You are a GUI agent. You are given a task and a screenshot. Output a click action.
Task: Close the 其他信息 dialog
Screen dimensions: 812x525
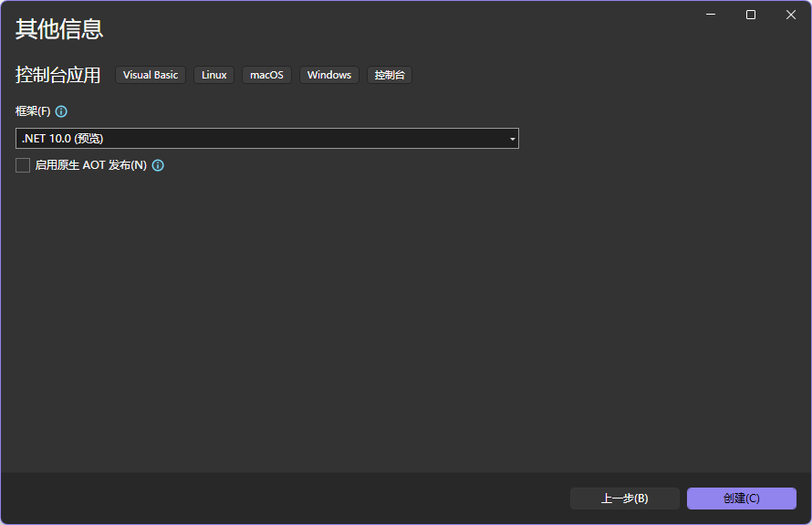[791, 15]
